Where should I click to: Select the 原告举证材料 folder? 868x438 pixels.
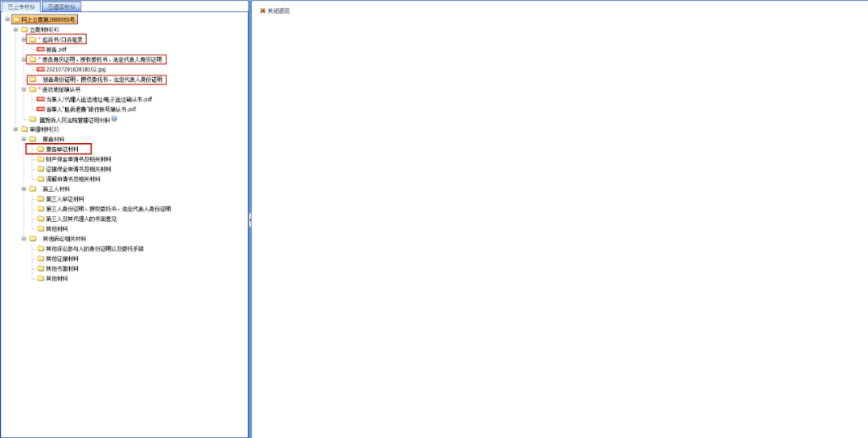pos(62,149)
